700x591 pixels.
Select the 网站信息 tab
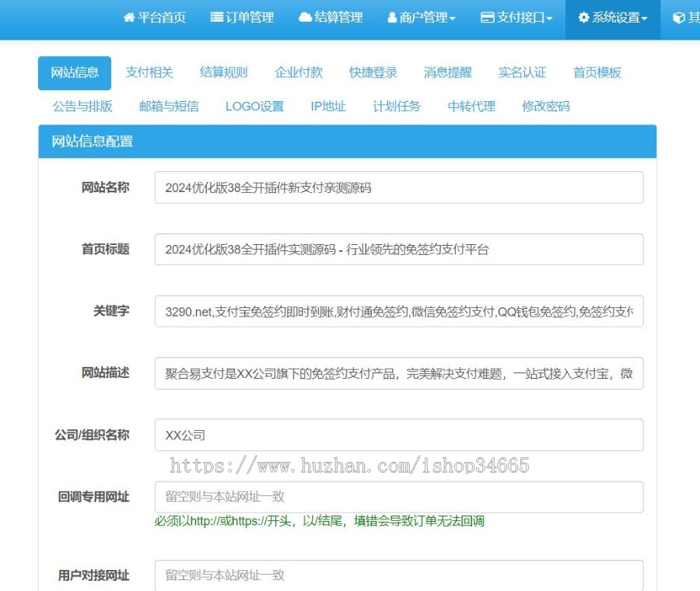coord(75,73)
